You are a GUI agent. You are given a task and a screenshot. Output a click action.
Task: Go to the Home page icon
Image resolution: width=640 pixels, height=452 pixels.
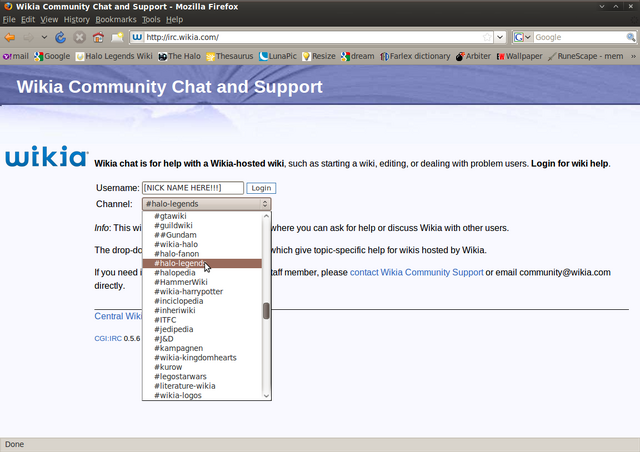point(98,38)
